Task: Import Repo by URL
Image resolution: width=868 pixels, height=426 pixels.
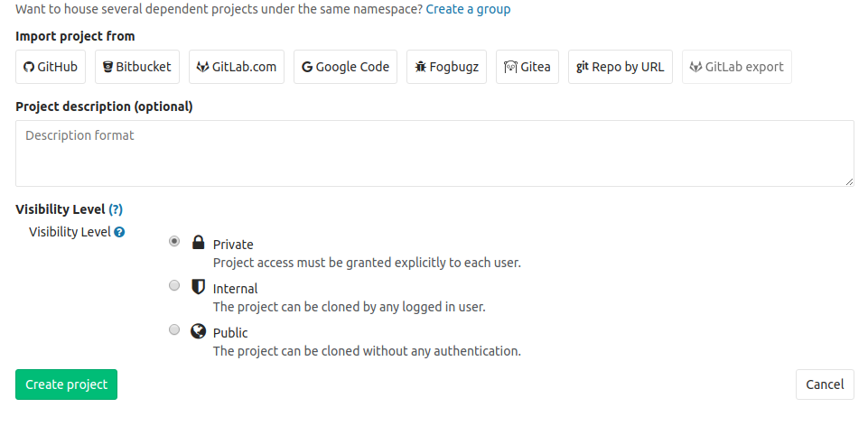Action: pos(621,67)
